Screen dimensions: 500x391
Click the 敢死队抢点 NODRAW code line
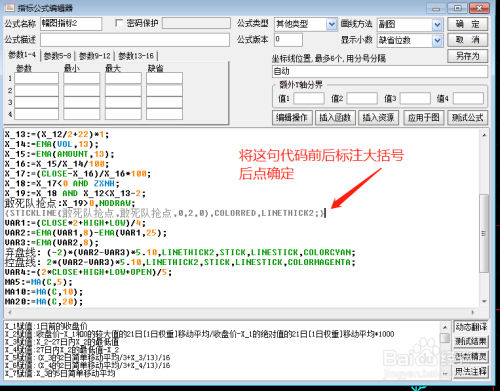coord(70,203)
